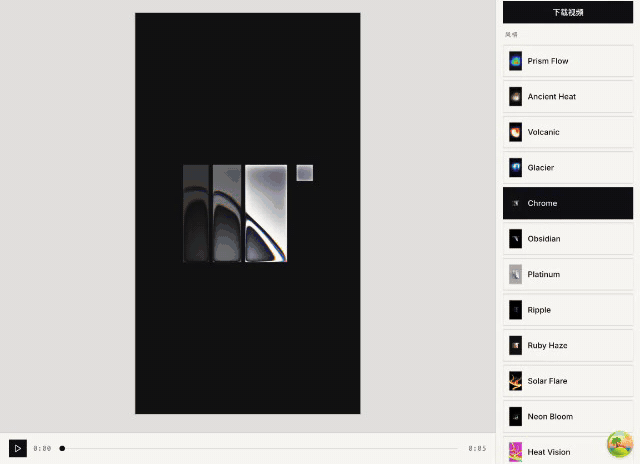Image resolution: width=640 pixels, height=464 pixels.
Task: Select the Prism Flow style thumbnail icon
Action: (x=515, y=61)
